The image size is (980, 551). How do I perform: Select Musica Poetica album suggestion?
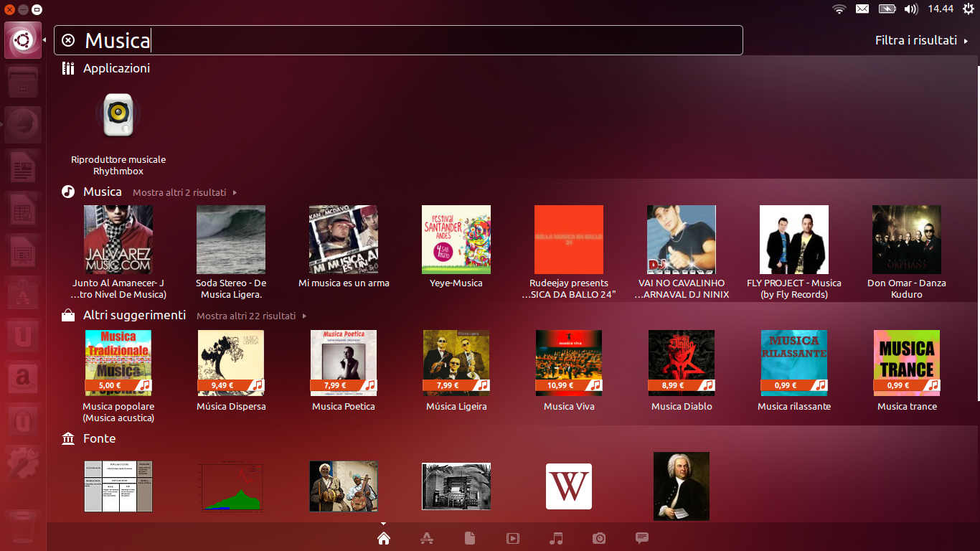pos(344,363)
